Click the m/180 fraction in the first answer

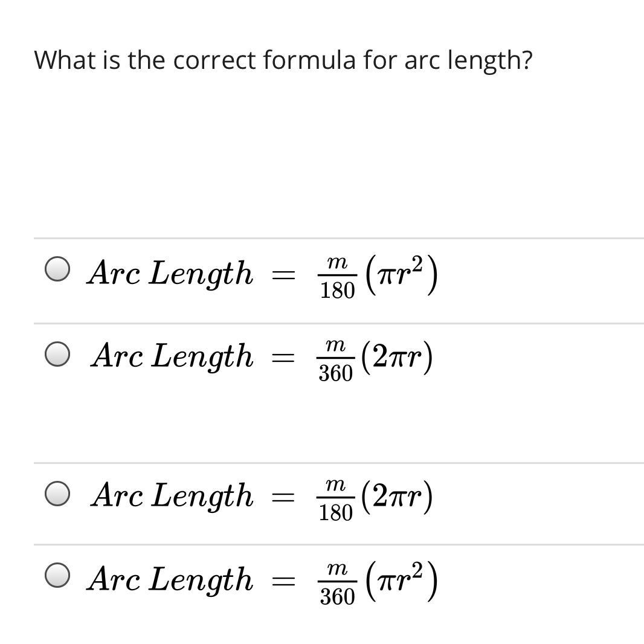pyautogui.click(x=337, y=278)
